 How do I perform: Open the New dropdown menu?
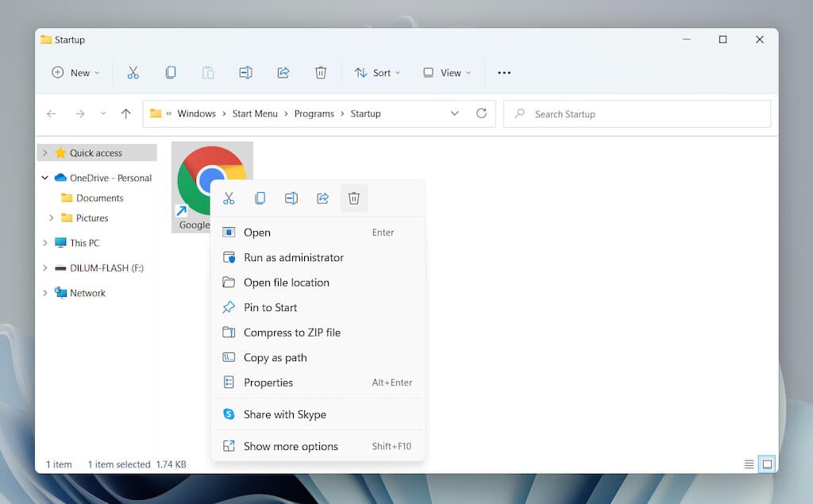pyautogui.click(x=75, y=72)
